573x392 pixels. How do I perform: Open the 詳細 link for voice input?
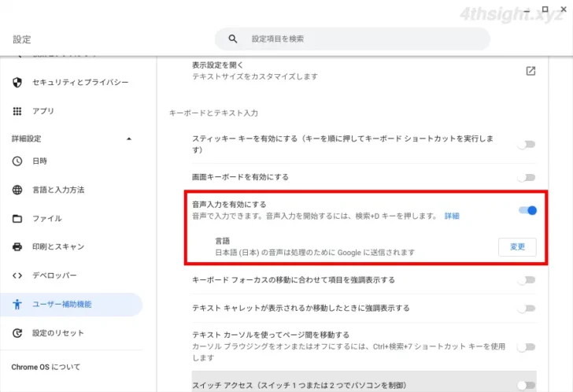pos(452,216)
